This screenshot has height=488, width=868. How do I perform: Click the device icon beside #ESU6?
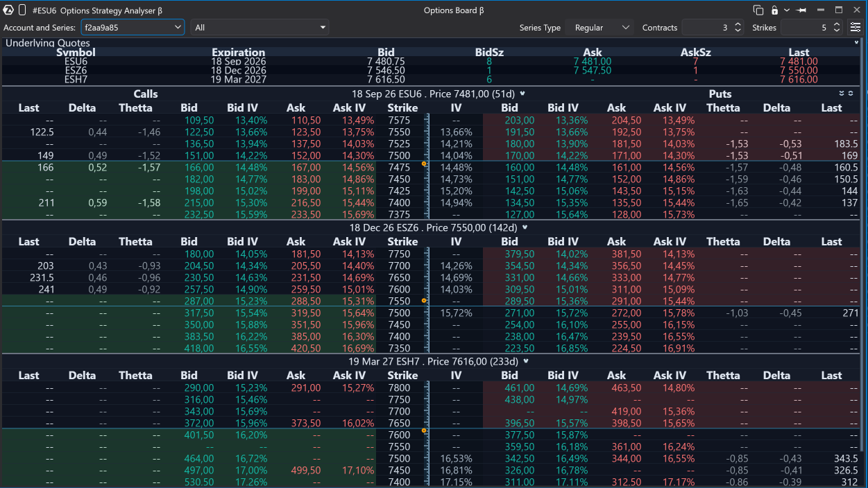pos(22,10)
